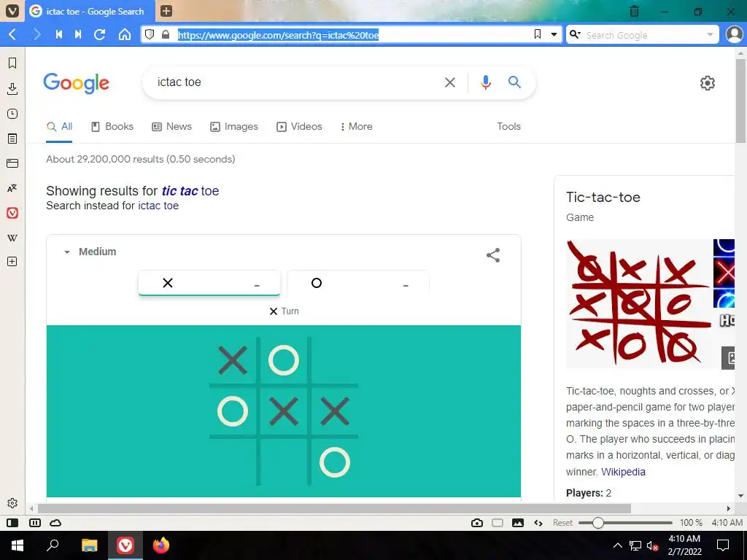The width and height of the screenshot is (747, 560).
Task: Open the user profile avatar
Action: pyautogui.click(x=734, y=34)
